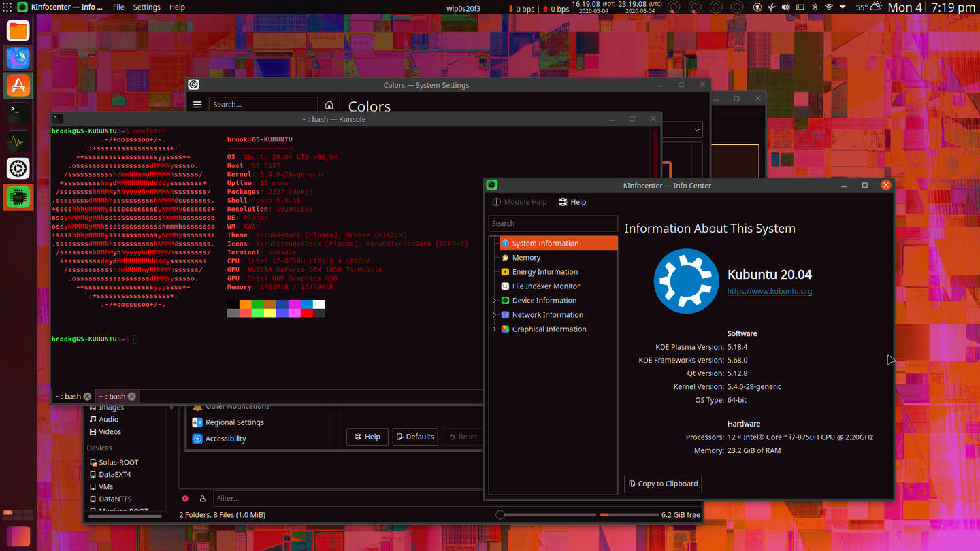980x551 pixels.
Task: Select the Videos place in file manager
Action: 105,432
